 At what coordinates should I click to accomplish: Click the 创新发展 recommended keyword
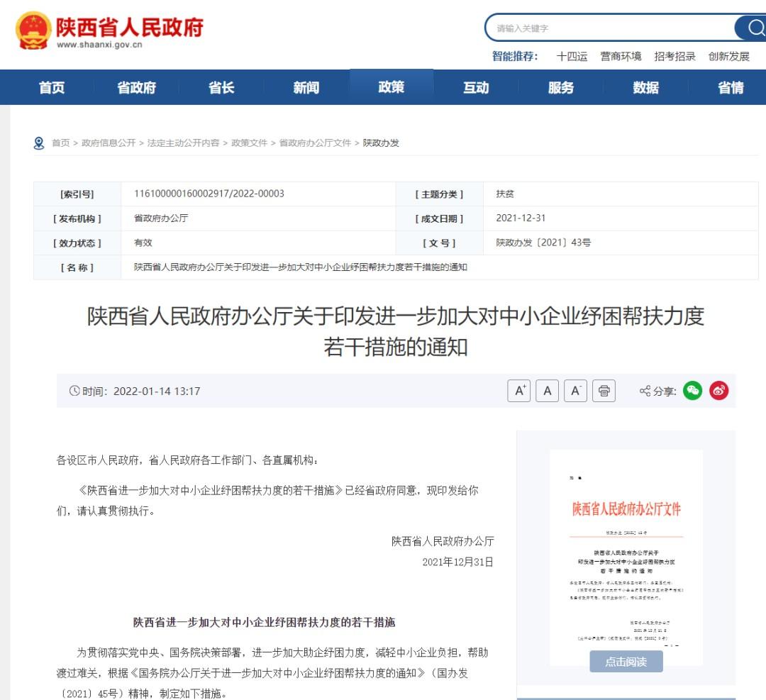pyautogui.click(x=729, y=56)
